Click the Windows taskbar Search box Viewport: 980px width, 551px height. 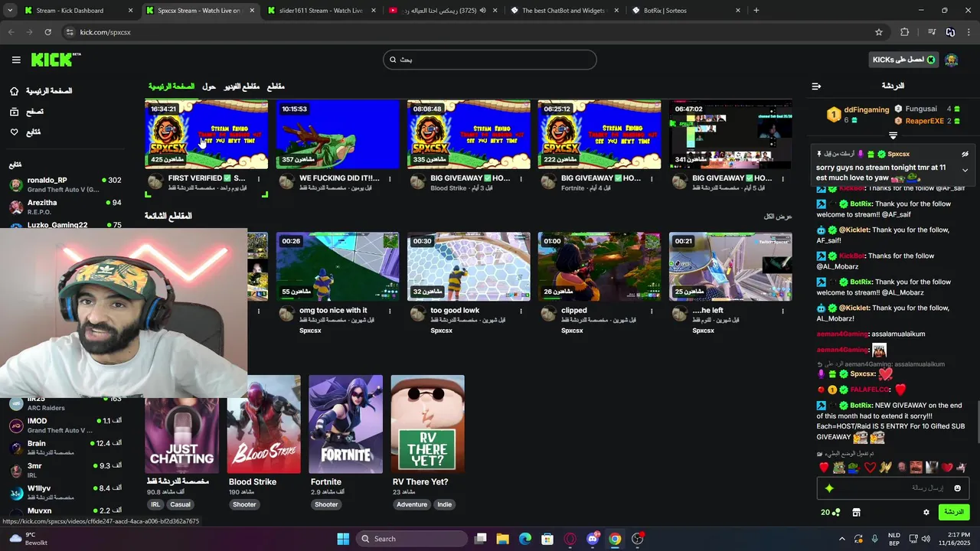(x=412, y=539)
